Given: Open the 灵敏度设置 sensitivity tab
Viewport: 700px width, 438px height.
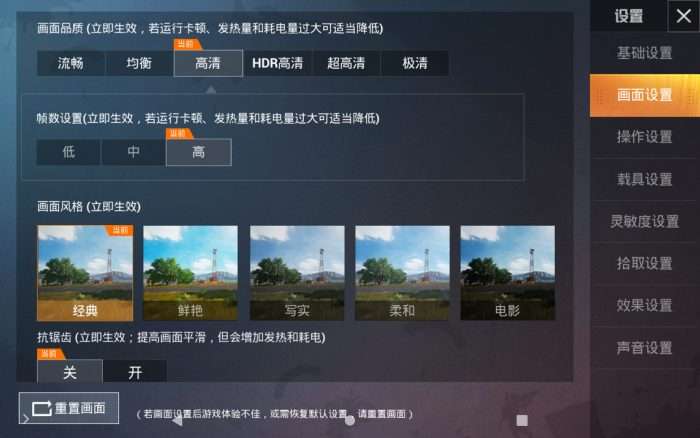Looking at the screenshot, I should click(645, 221).
